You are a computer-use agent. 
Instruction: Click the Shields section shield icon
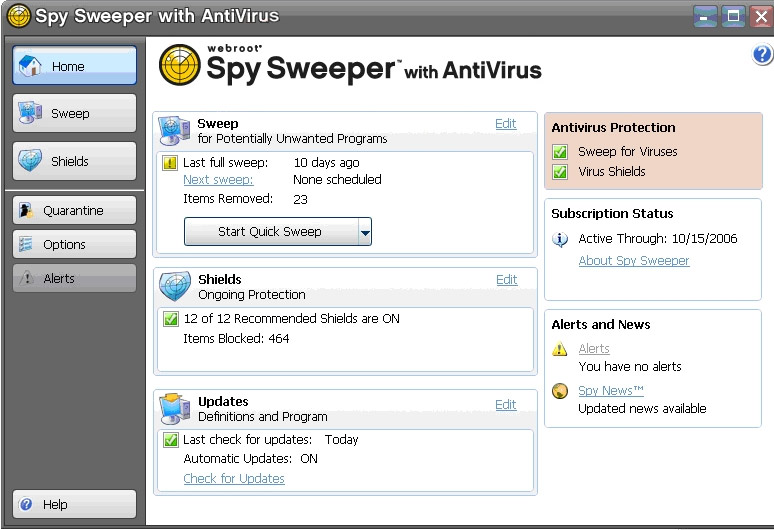point(175,286)
